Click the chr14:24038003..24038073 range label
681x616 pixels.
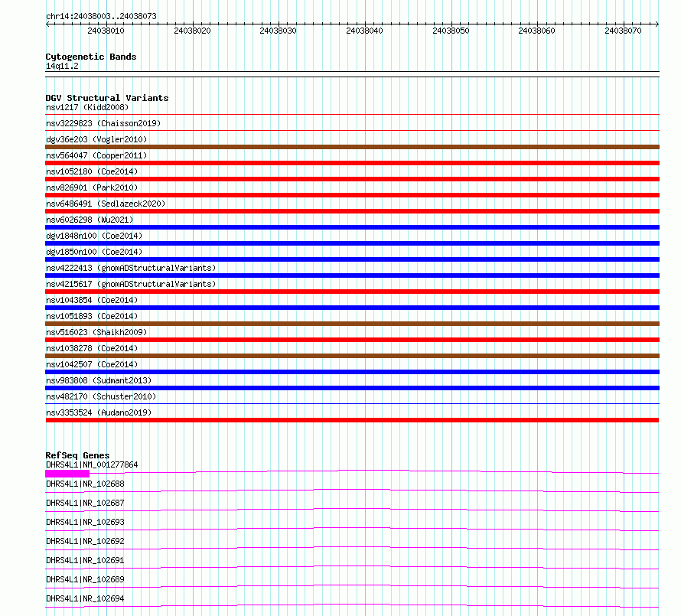pos(101,16)
